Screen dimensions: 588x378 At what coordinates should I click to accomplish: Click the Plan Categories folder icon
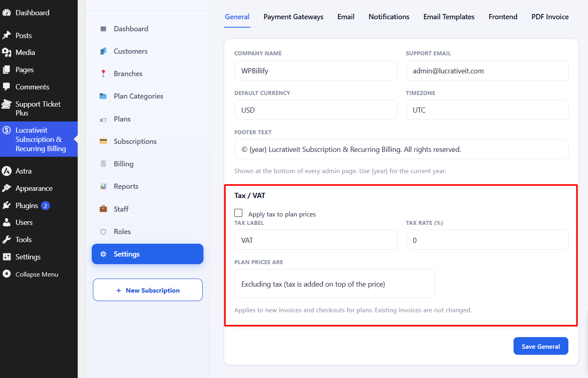[103, 96]
